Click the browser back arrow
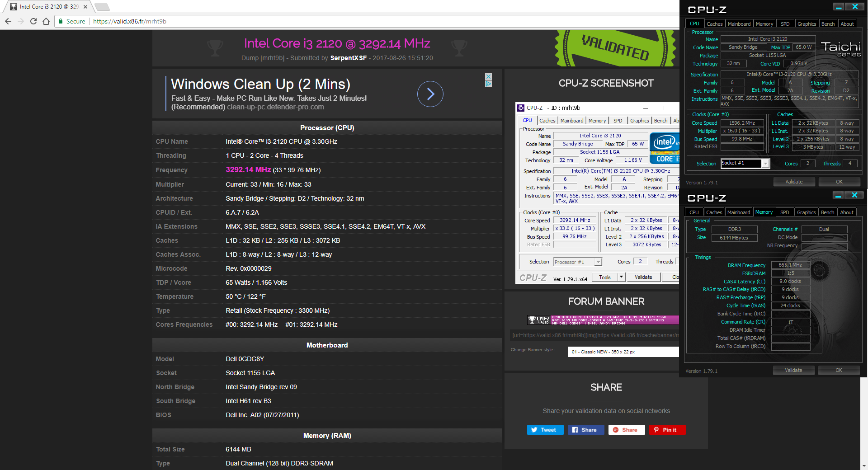The height and width of the screenshot is (470, 868). [8, 21]
